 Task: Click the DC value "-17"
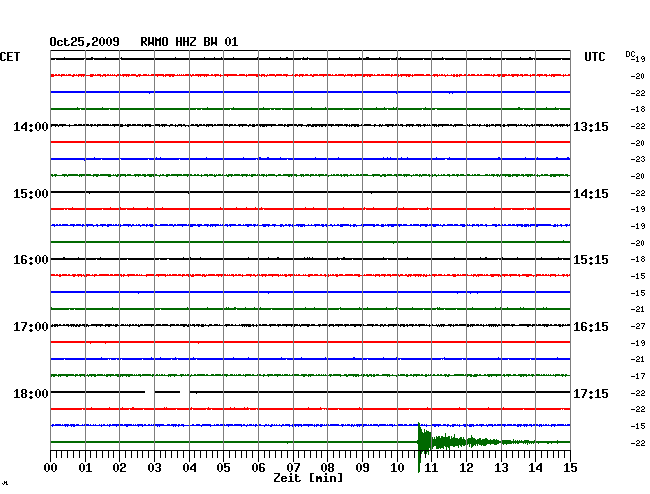click(638, 376)
